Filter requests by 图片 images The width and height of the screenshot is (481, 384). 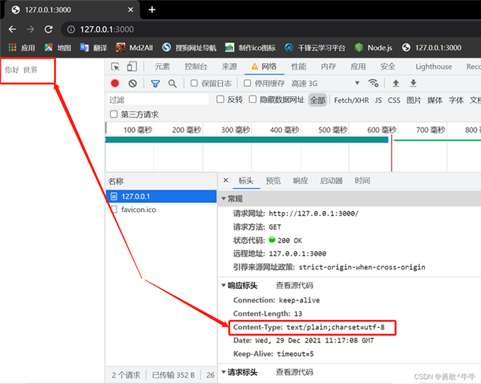414,100
